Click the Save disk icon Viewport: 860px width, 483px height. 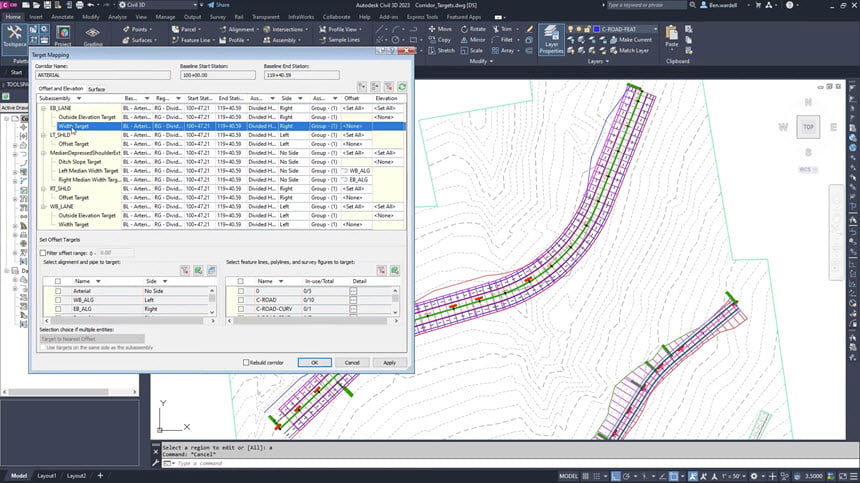[x=47, y=5]
